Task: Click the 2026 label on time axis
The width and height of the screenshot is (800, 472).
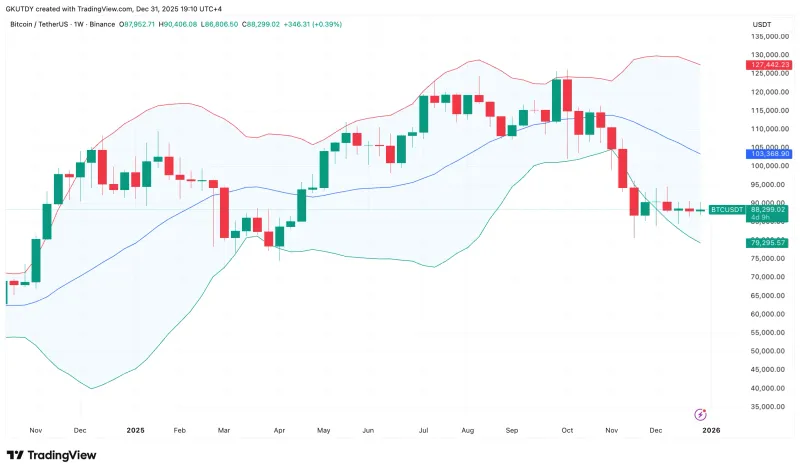Action: tap(711, 430)
